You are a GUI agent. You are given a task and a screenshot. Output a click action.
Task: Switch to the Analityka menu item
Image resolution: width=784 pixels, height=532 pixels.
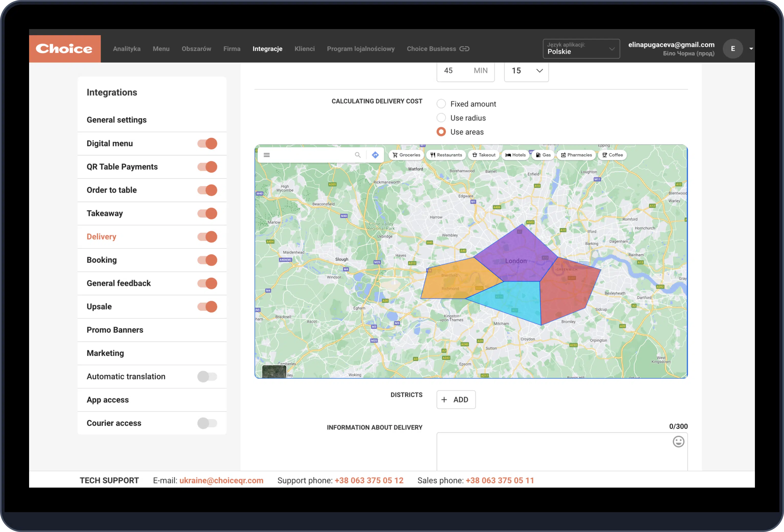(127, 48)
